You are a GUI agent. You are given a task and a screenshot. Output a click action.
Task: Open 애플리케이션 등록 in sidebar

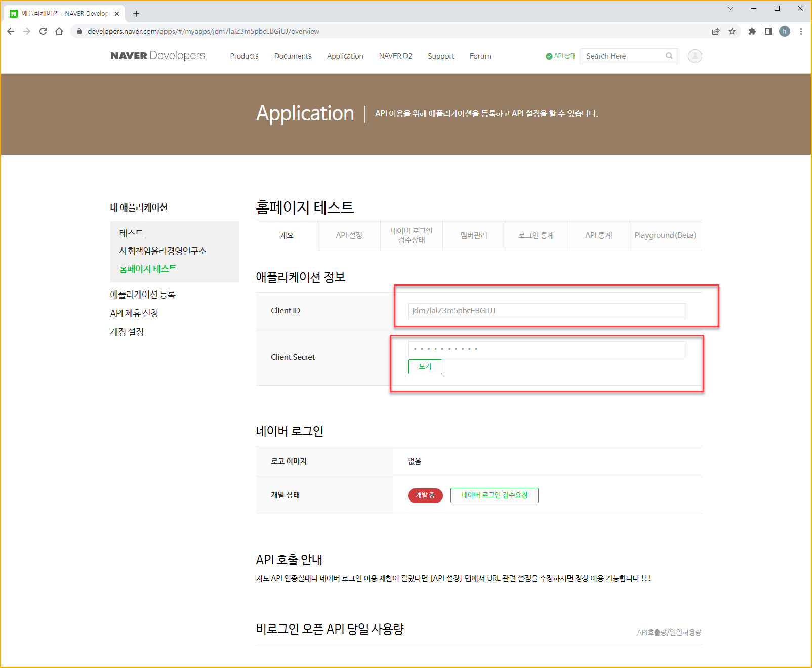tap(143, 295)
